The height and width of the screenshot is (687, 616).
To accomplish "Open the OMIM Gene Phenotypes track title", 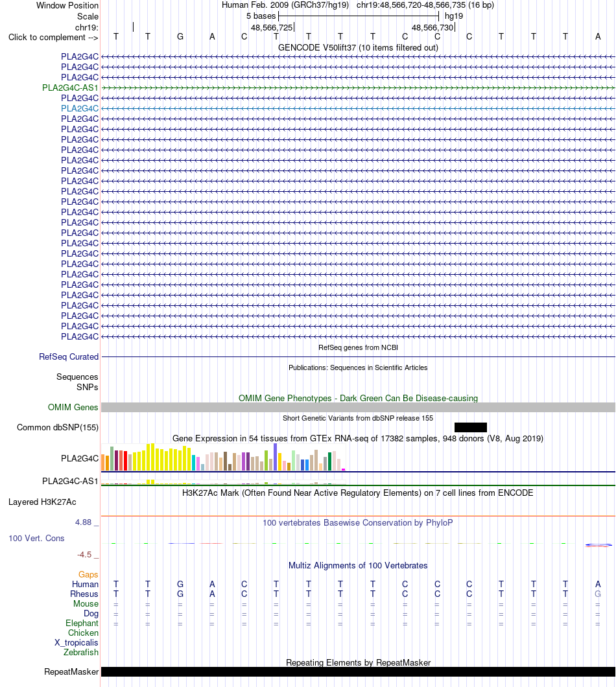I will (358, 399).
